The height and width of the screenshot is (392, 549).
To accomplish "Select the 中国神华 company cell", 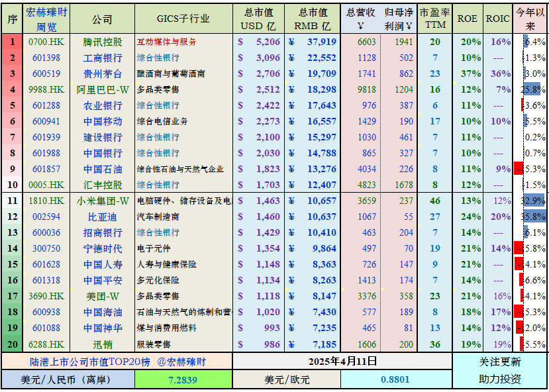I will coord(102,328).
